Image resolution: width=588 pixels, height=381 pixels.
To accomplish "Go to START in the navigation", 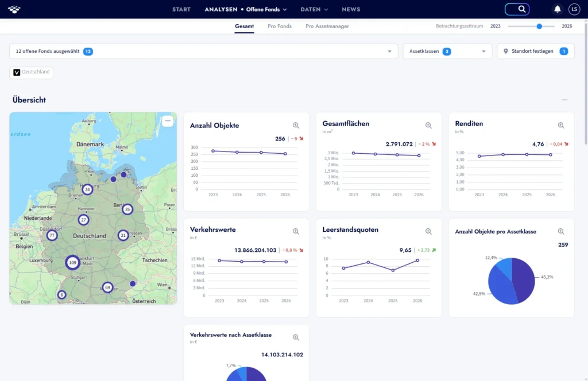I will tap(181, 9).
